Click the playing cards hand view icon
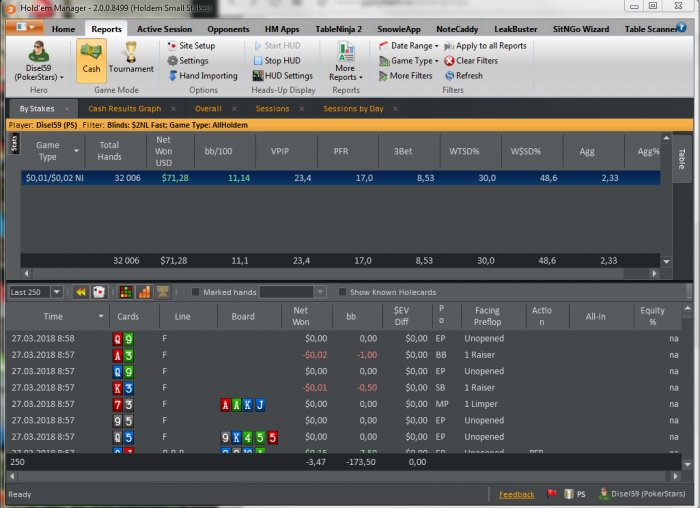700x508 pixels. click(x=99, y=292)
